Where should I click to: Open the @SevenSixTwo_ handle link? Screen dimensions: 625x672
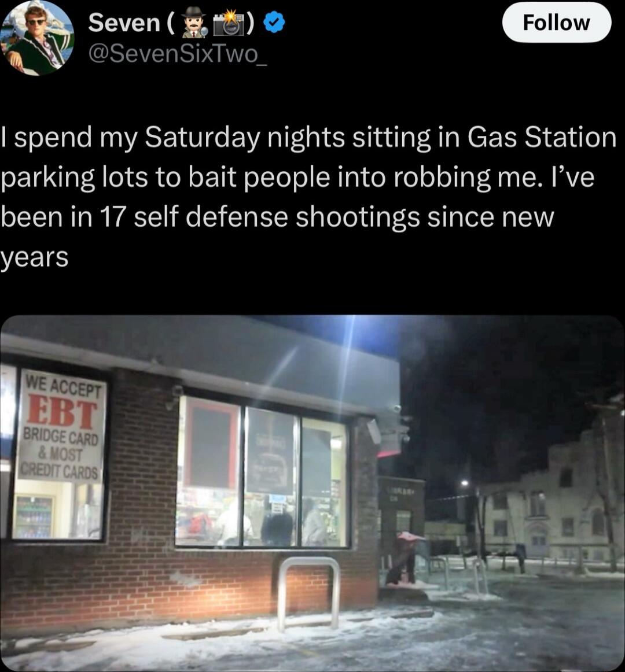pos(178,54)
